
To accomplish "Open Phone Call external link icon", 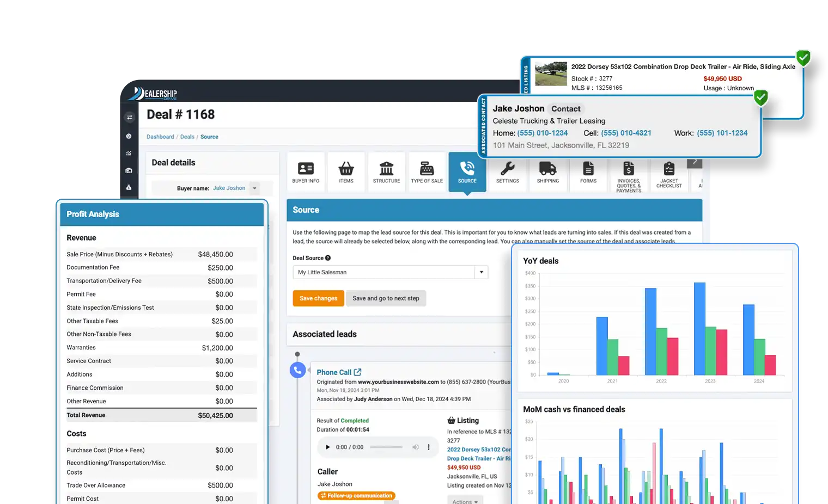I will (x=357, y=372).
